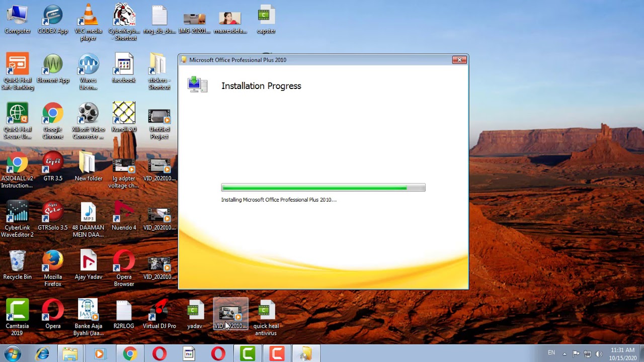Select the R2RLOG text file

(124, 315)
